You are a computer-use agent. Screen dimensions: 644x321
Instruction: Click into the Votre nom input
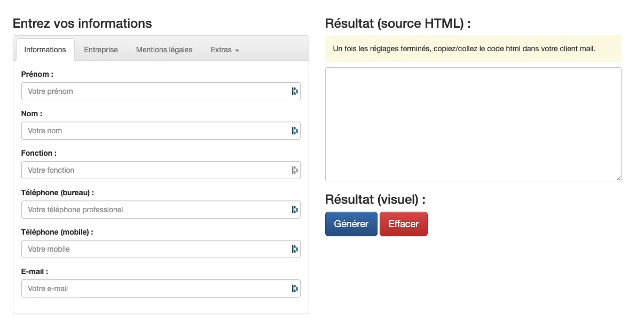tap(155, 131)
